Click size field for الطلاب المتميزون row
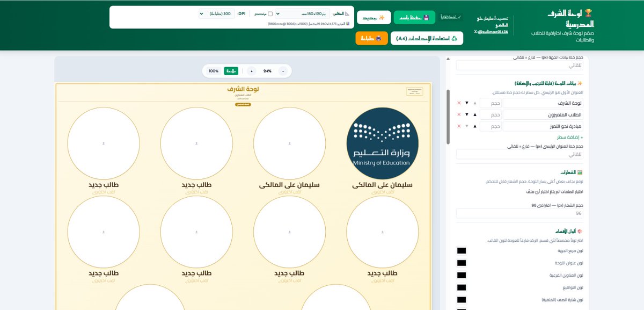The image size is (644, 310). (x=491, y=114)
